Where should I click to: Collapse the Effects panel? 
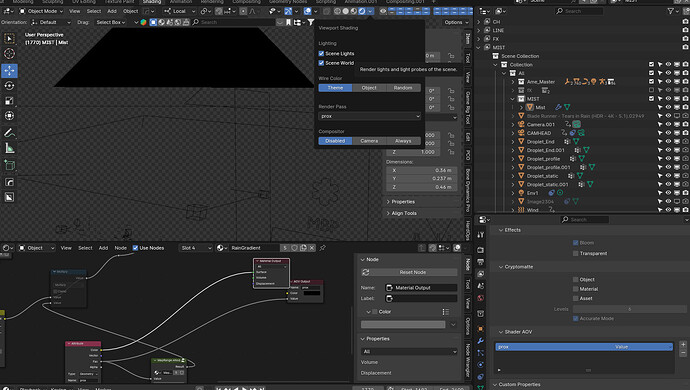[501, 230]
